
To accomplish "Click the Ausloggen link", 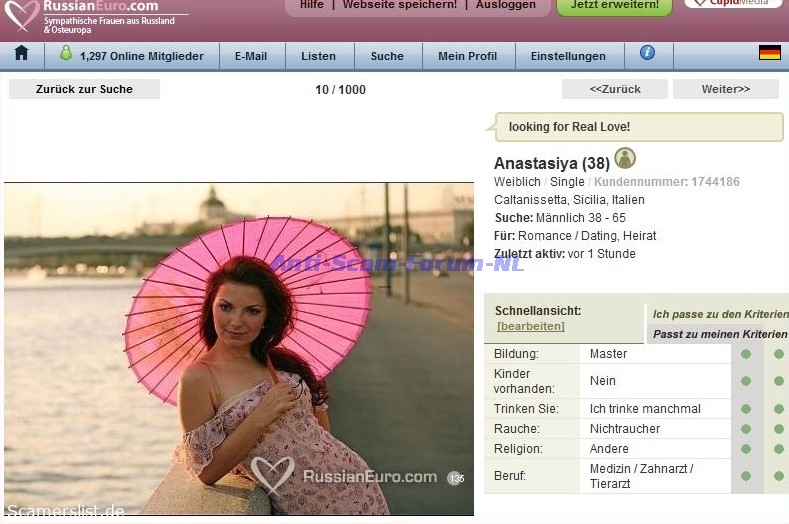I will (x=505, y=5).
